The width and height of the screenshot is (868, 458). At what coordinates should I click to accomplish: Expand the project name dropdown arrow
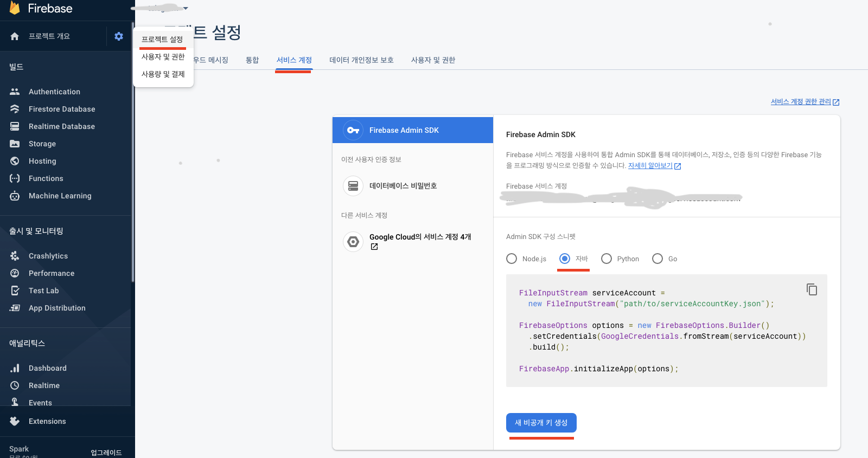186,8
